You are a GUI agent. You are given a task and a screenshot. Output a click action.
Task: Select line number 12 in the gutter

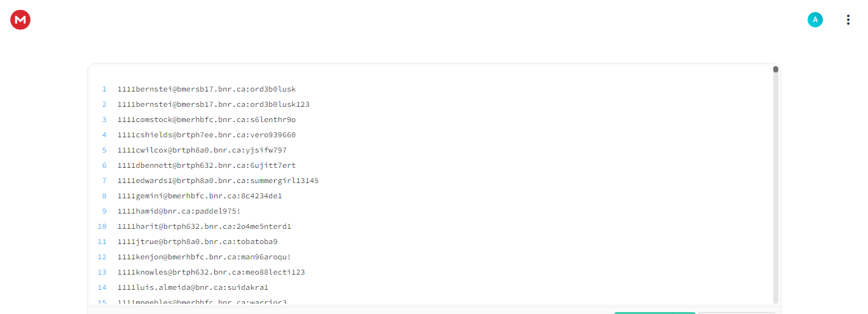[102, 257]
